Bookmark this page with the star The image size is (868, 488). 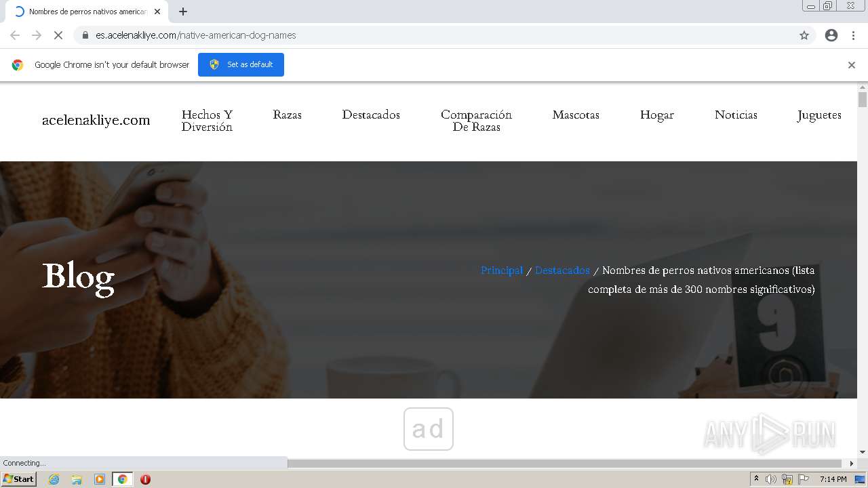pyautogui.click(x=804, y=35)
